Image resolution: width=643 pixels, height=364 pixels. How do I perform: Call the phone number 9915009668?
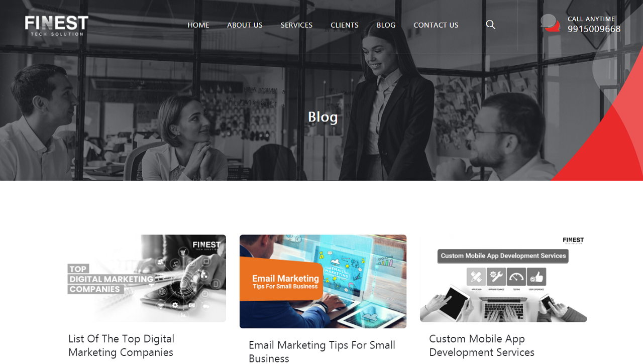(594, 29)
